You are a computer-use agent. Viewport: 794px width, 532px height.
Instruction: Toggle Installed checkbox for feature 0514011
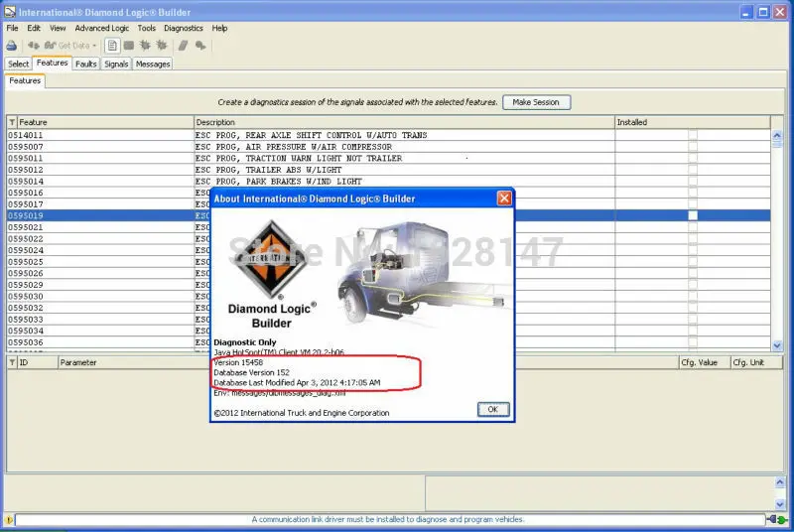coord(693,135)
